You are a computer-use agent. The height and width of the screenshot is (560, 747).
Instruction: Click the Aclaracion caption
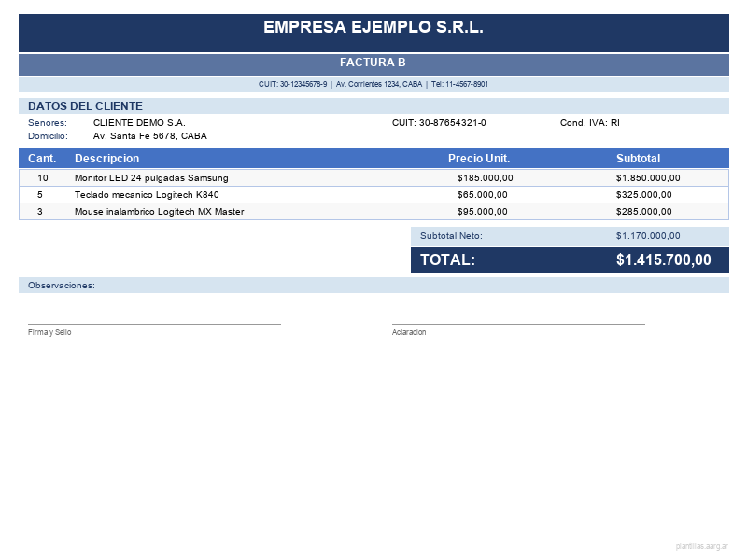(409, 332)
